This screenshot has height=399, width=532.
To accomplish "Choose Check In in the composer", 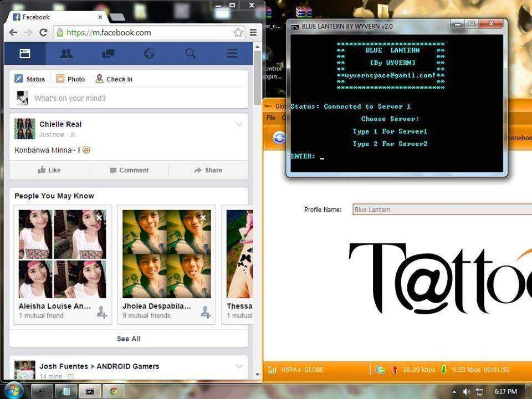I will pyautogui.click(x=114, y=79).
